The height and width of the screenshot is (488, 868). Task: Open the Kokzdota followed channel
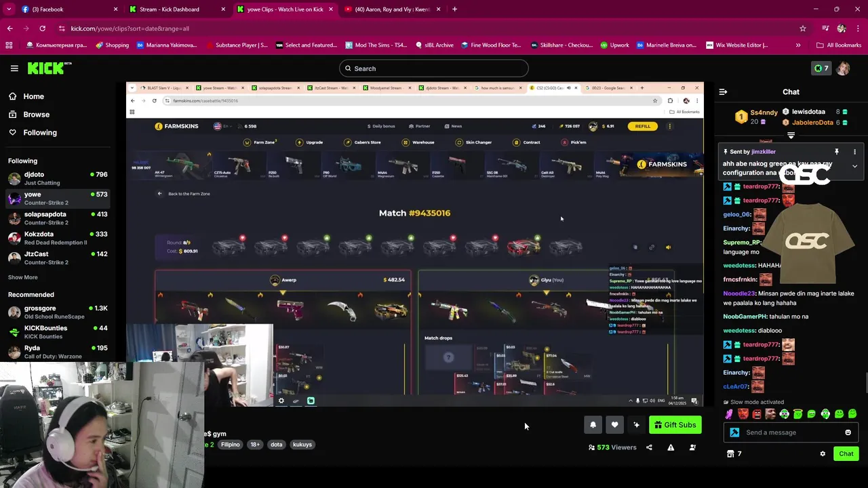(58, 238)
